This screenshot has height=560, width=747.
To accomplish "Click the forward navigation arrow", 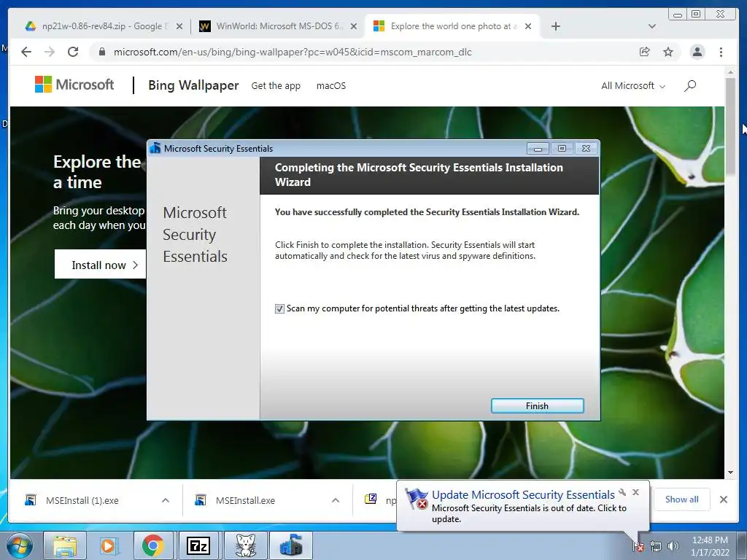I will pos(50,52).
